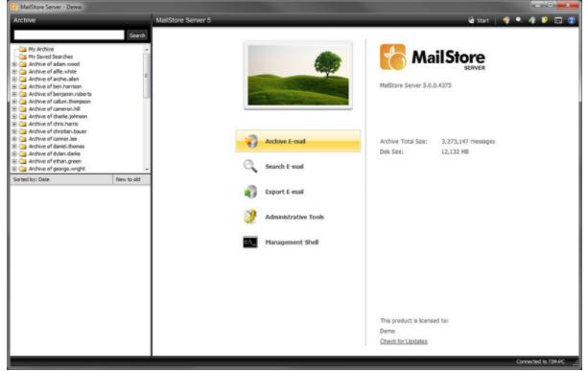The height and width of the screenshot is (371, 588).
Task: Click the Search magnifier toolbar icon
Action: point(519,20)
